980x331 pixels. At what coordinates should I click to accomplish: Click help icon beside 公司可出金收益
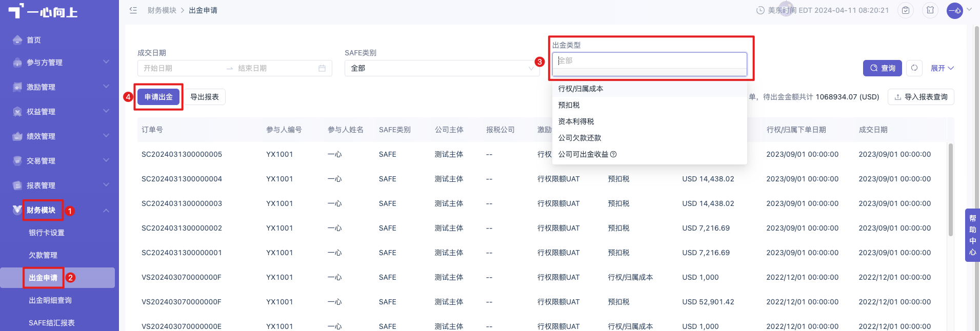tap(613, 154)
